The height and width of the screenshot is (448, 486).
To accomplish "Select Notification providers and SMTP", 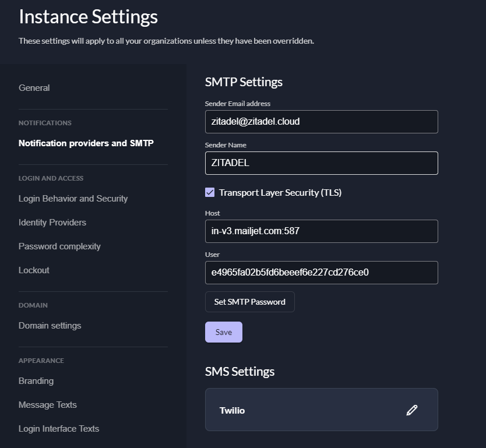I will (86, 143).
